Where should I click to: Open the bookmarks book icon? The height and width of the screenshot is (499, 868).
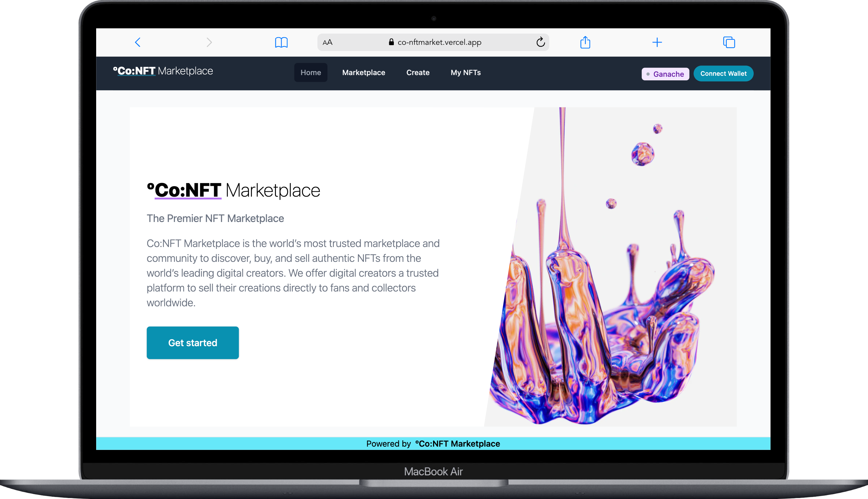[281, 42]
